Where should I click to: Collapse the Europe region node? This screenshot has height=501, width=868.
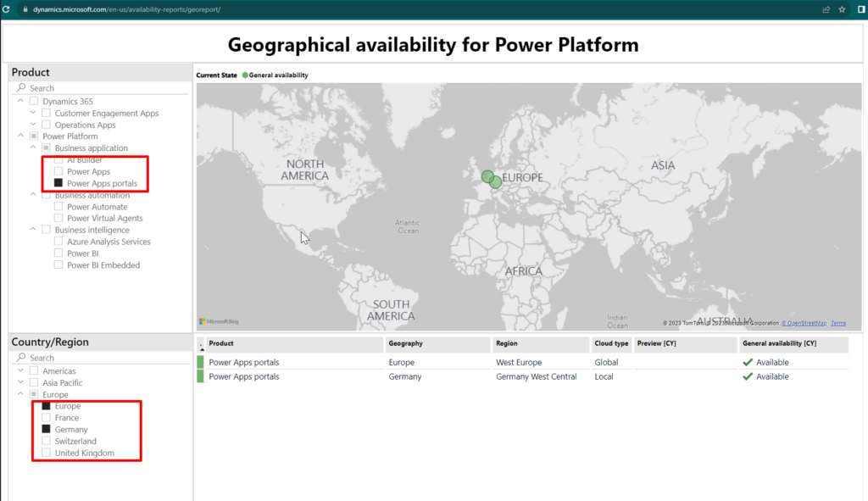pos(20,393)
